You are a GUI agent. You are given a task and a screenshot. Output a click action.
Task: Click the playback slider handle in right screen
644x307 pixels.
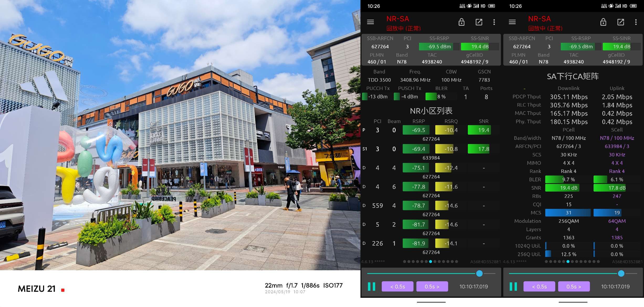621,273
